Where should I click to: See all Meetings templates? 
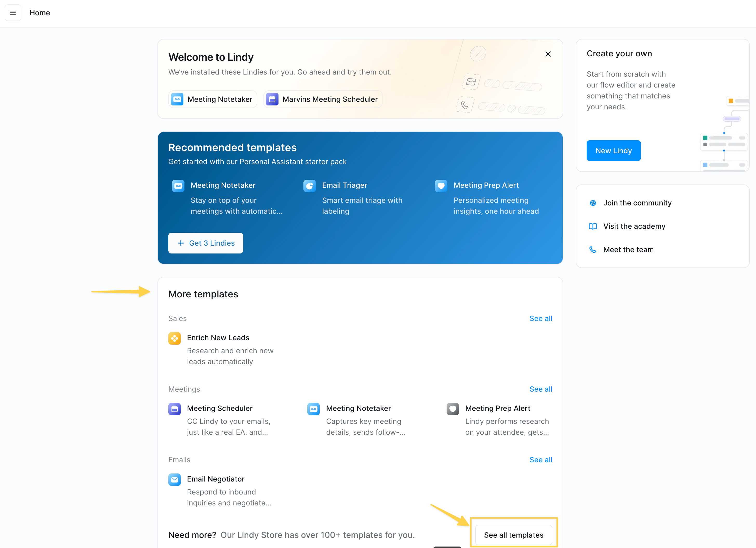(541, 389)
